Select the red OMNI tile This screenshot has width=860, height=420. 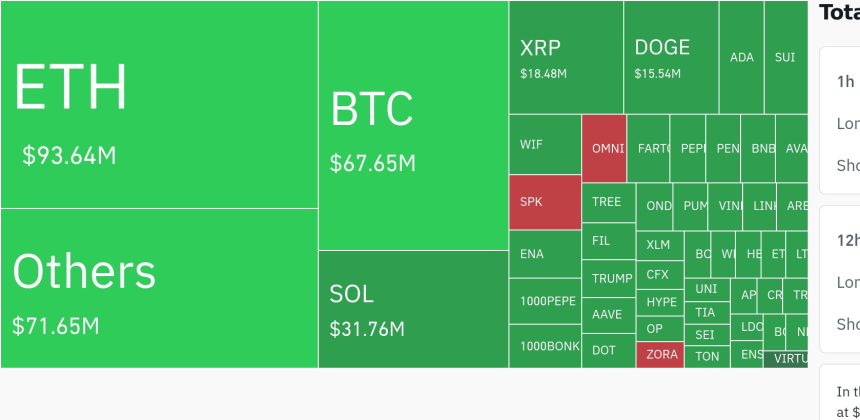(x=604, y=148)
